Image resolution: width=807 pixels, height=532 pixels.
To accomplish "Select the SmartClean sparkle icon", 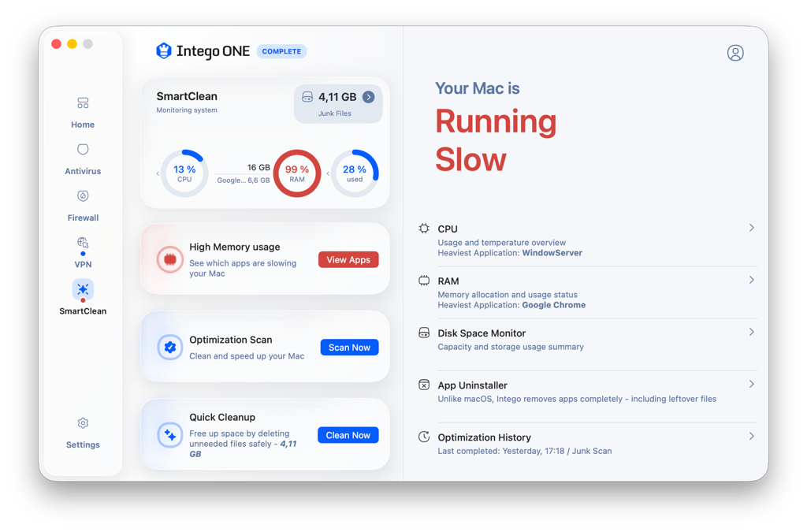I will tap(83, 289).
